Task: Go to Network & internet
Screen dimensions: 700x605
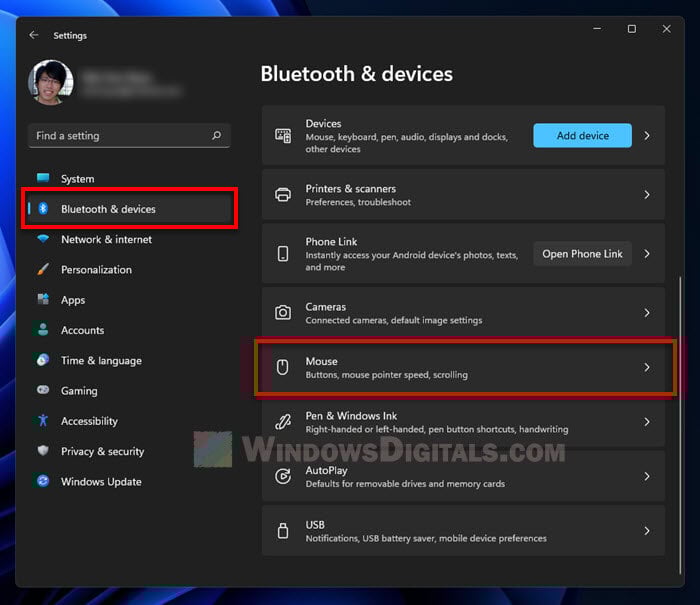Action: [129, 239]
